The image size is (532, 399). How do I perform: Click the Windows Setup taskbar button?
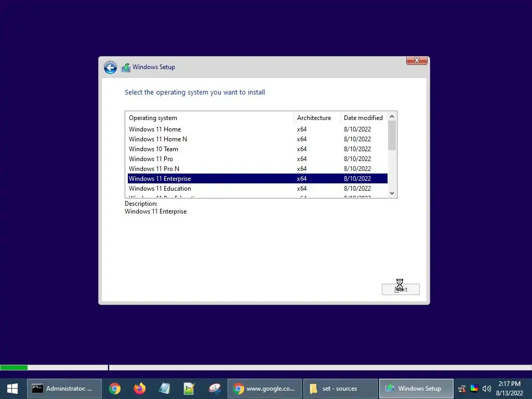(x=416, y=389)
